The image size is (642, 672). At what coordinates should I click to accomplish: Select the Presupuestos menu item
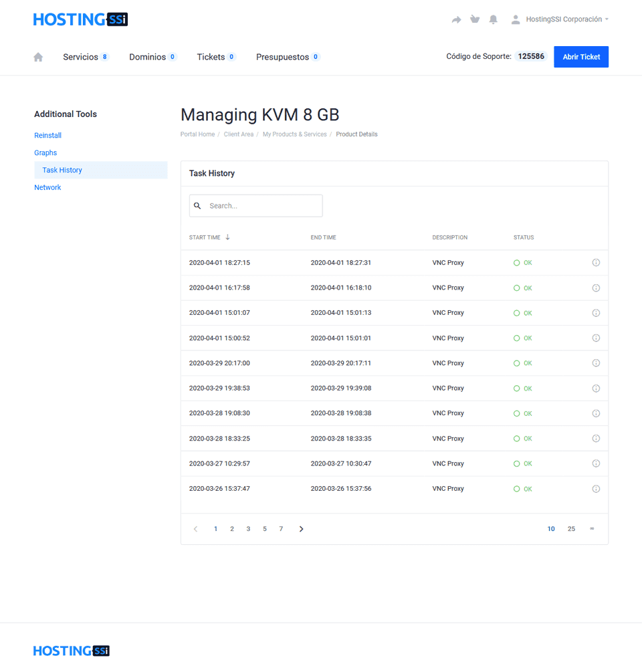click(282, 57)
